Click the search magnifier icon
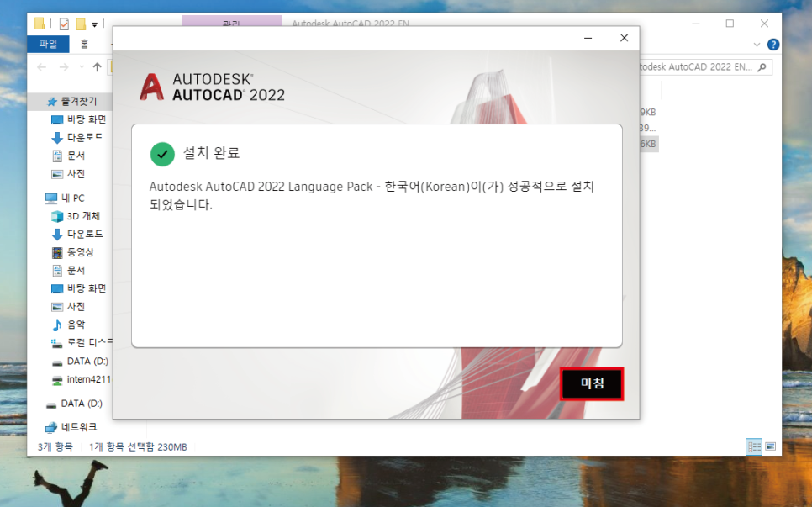812x507 pixels. (762, 67)
